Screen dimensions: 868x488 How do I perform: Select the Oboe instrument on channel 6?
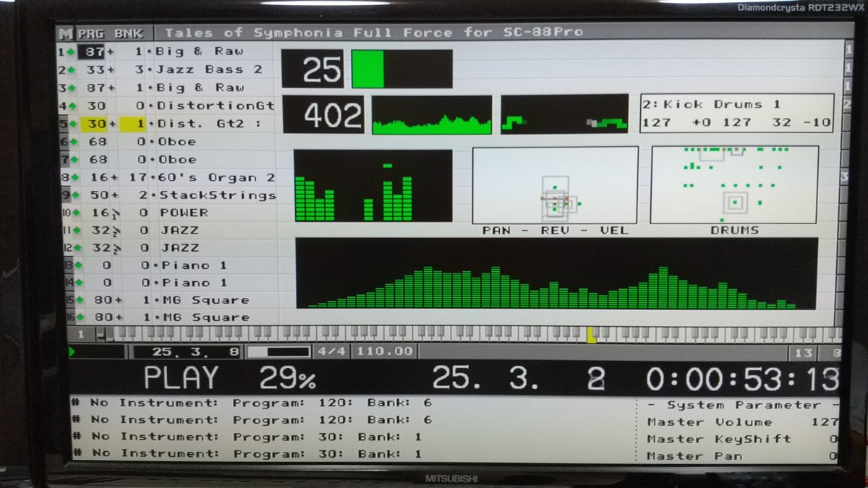pyautogui.click(x=176, y=142)
